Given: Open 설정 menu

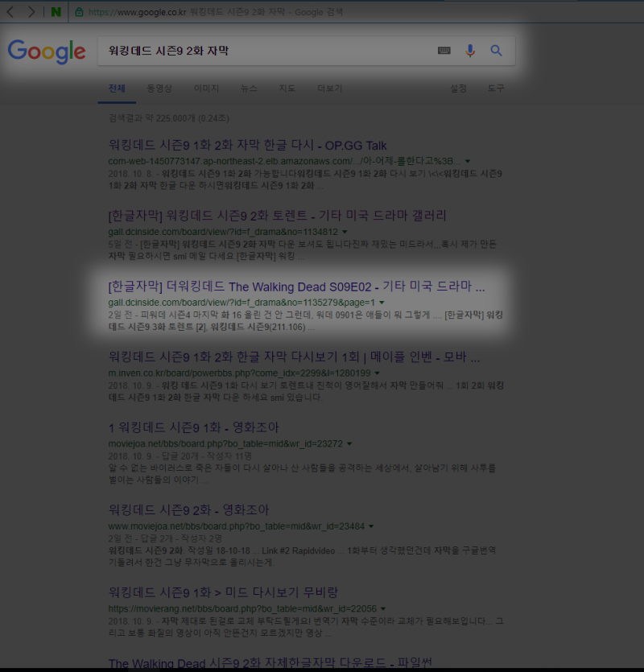Looking at the screenshot, I should coord(458,89).
